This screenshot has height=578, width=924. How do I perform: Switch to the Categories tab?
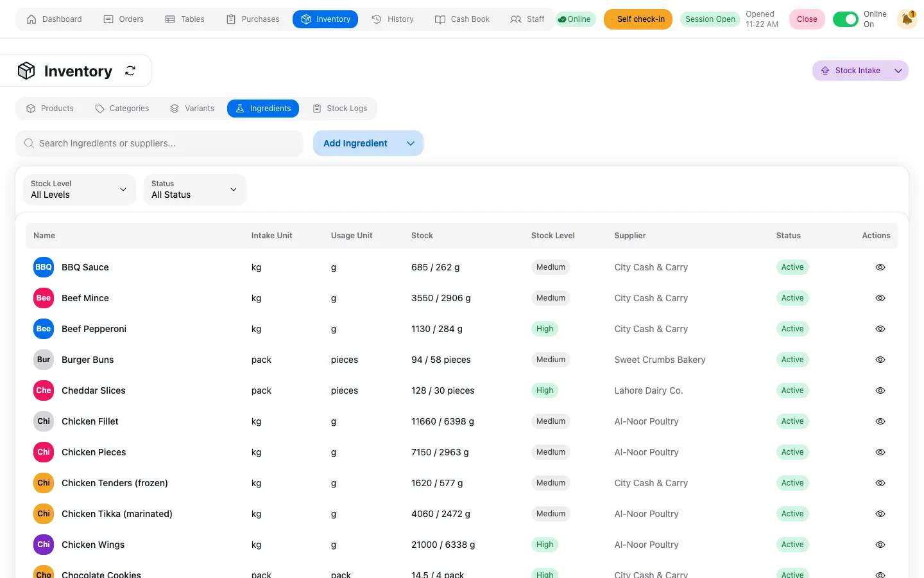(122, 109)
